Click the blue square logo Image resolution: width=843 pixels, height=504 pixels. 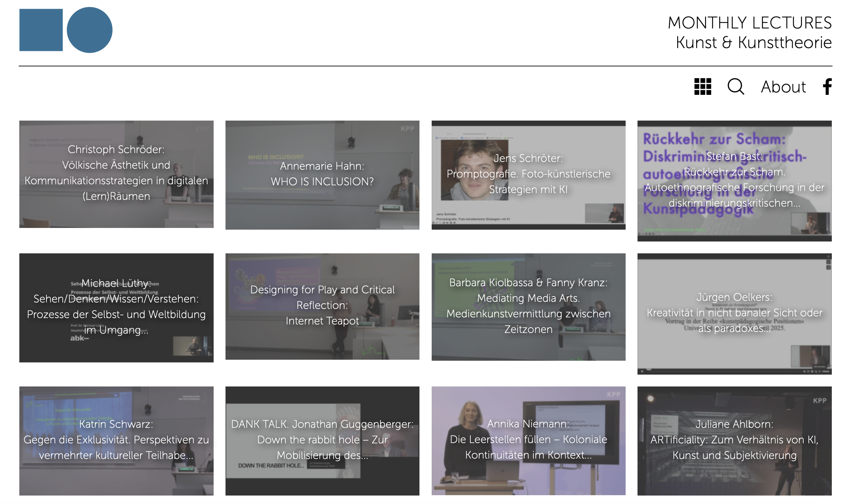click(41, 30)
